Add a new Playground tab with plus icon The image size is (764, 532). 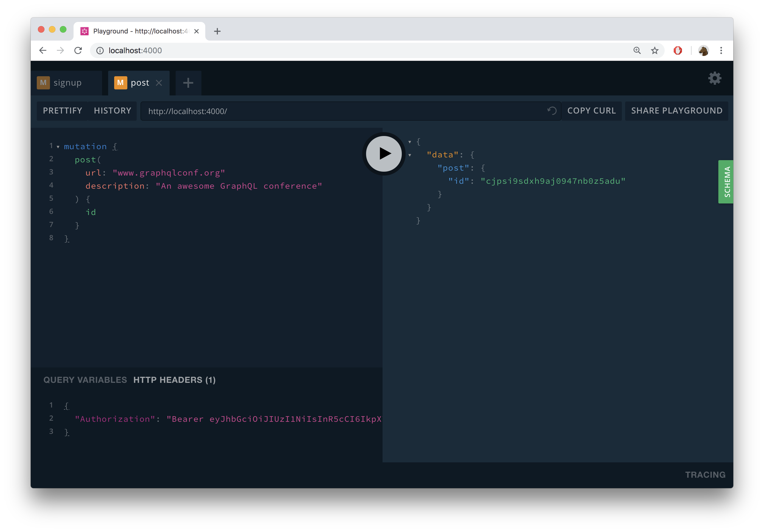(188, 83)
